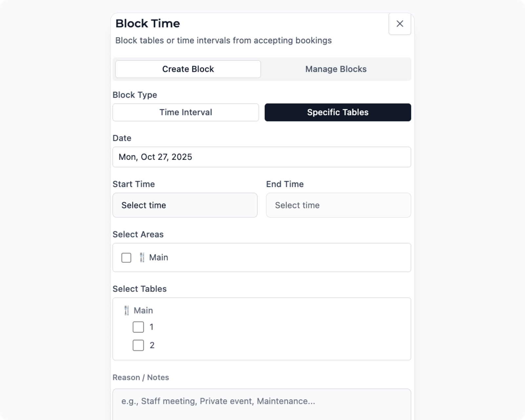
Task: Click the utensils icon in Select Tables
Action: click(127, 310)
